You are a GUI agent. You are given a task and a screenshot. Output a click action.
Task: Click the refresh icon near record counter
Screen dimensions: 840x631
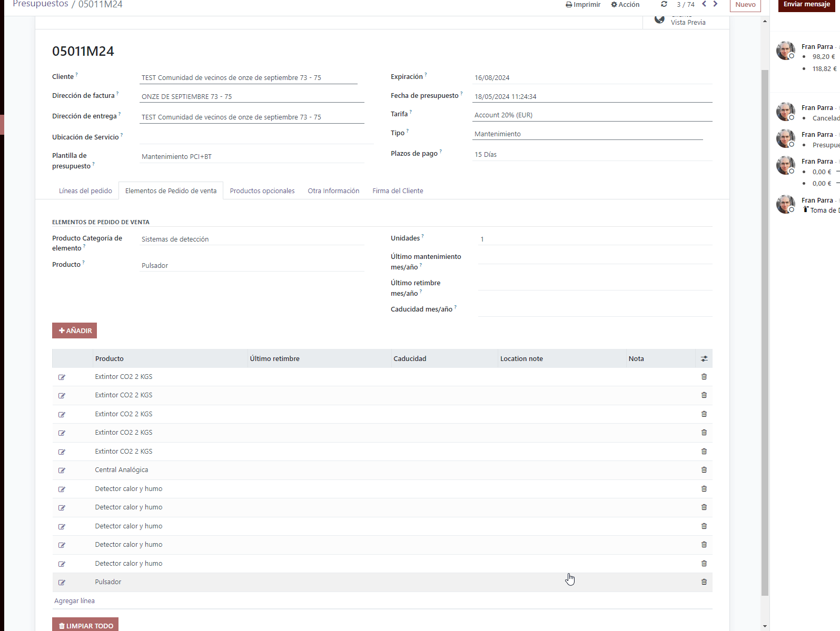coord(664,4)
